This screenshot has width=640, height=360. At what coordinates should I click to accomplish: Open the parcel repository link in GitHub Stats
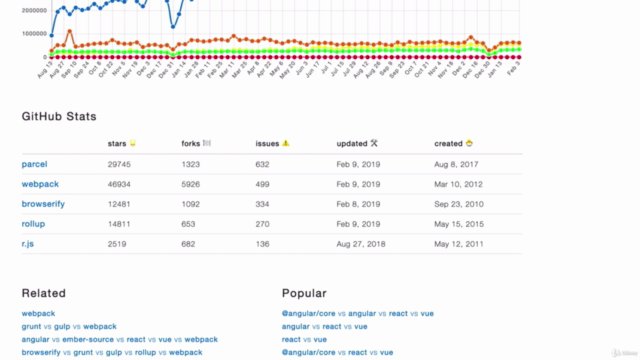[34, 164]
